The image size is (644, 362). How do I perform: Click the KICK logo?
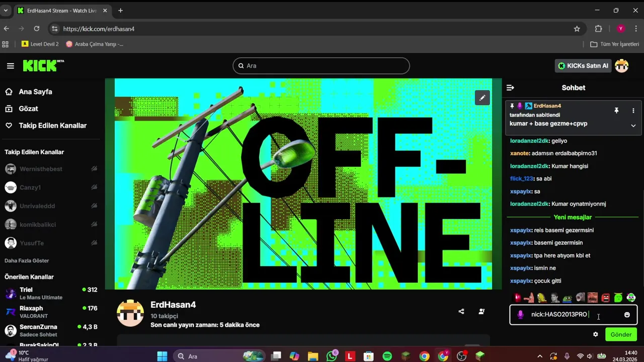click(43, 66)
